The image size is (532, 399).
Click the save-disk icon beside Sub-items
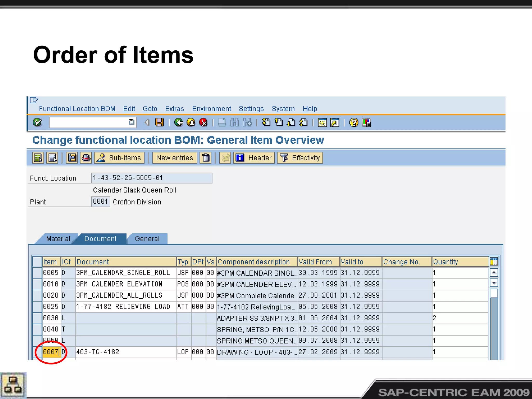(72, 158)
